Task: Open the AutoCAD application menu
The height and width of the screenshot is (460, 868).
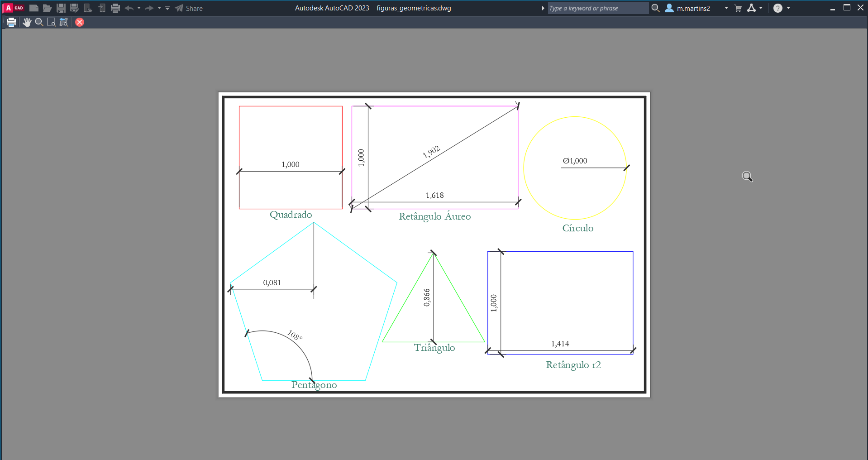Action: tap(13, 8)
